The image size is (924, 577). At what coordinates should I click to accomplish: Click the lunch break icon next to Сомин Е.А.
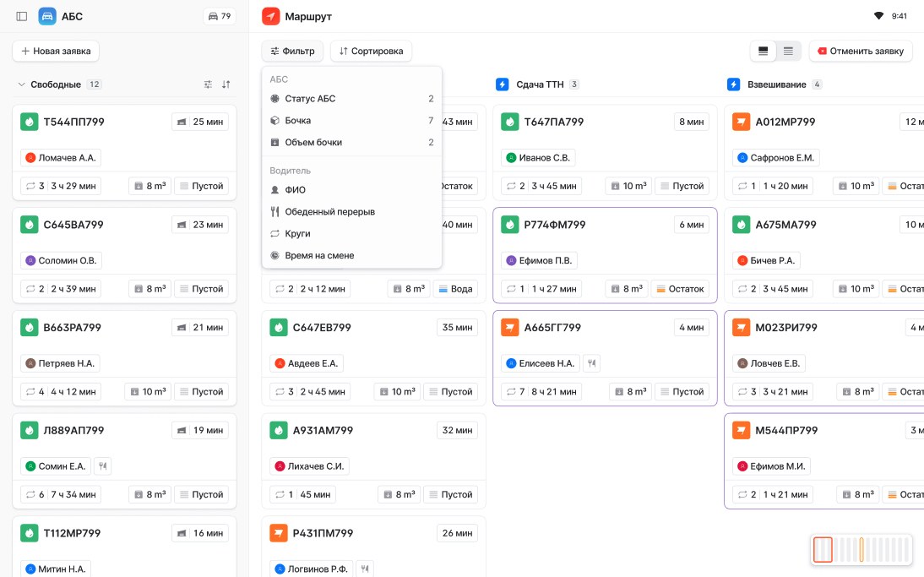[x=102, y=466]
